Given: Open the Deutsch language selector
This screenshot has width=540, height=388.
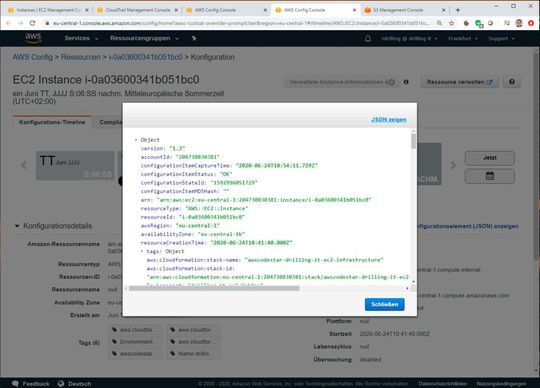Looking at the screenshot, I should [75, 384].
